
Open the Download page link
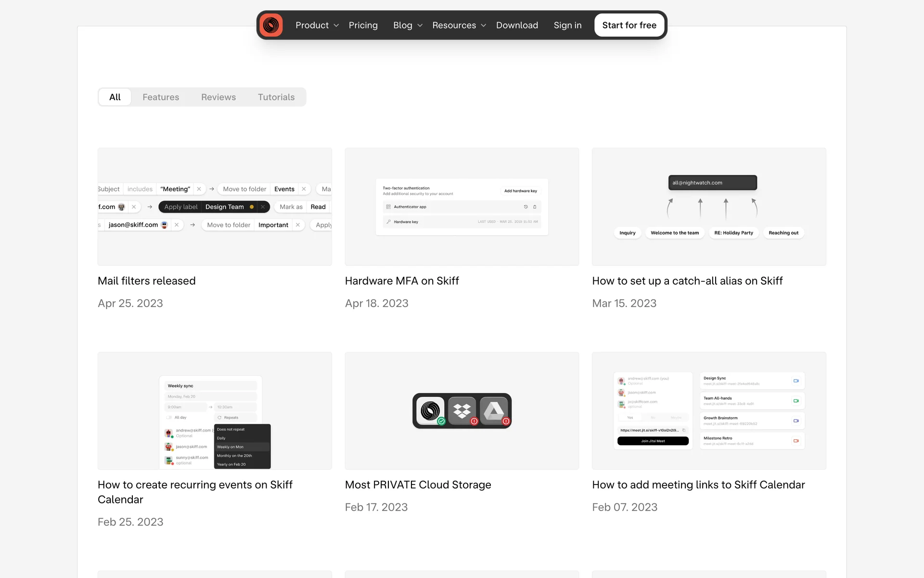517,25
